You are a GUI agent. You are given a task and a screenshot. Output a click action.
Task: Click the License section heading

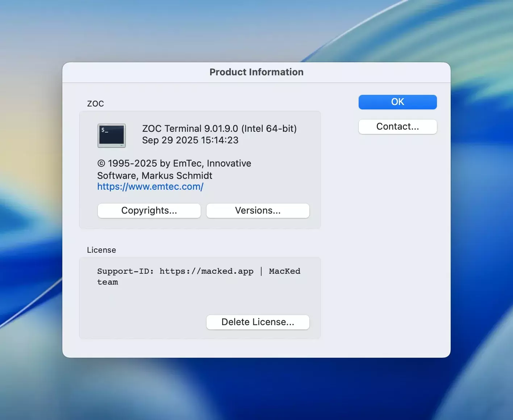pyautogui.click(x=101, y=250)
